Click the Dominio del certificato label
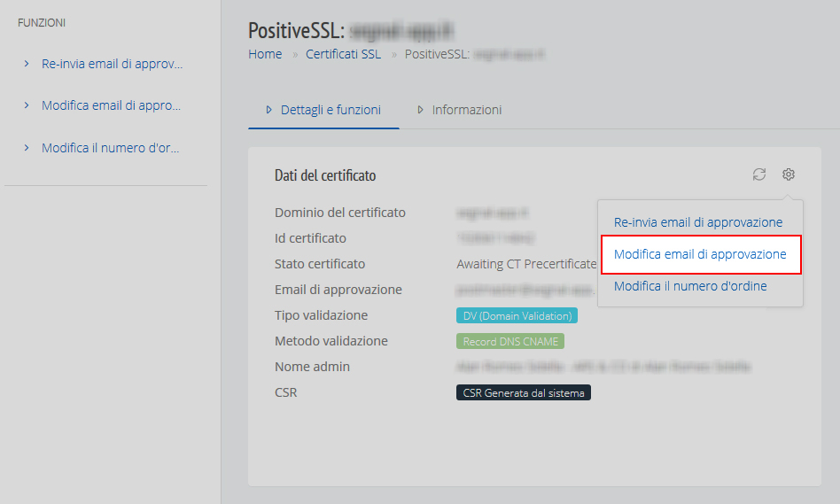Screen dimensions: 840x504 point(340,213)
